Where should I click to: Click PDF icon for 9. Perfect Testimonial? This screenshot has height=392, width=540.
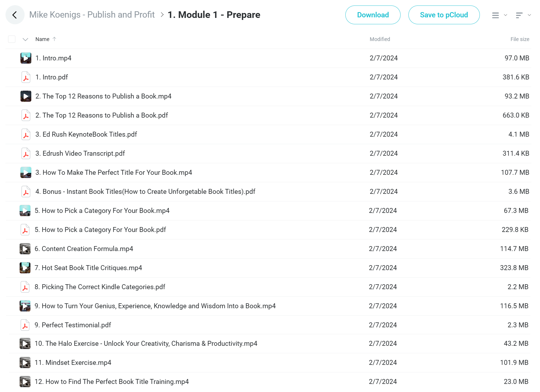point(25,325)
